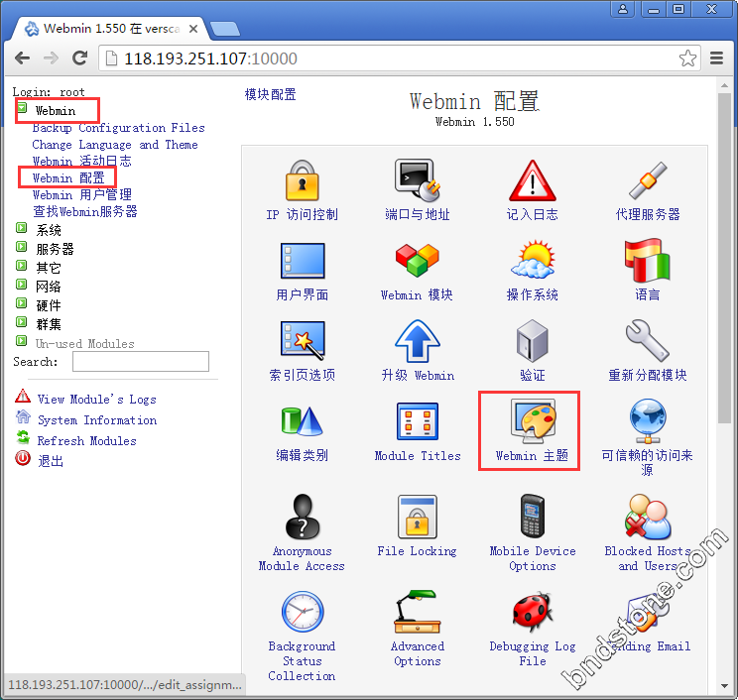The width and height of the screenshot is (738, 700).
Task: Open the 端口与地址 terminal icon
Action: click(x=417, y=180)
